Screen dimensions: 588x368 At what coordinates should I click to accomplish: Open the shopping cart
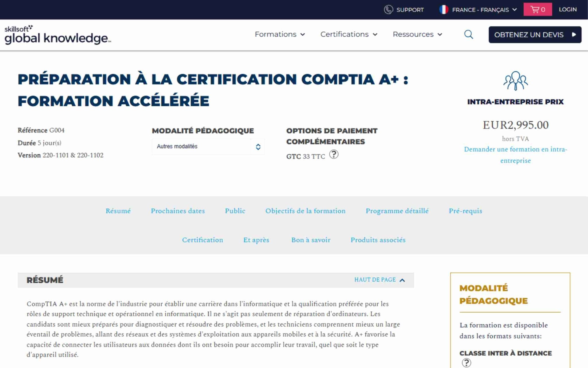pyautogui.click(x=537, y=9)
